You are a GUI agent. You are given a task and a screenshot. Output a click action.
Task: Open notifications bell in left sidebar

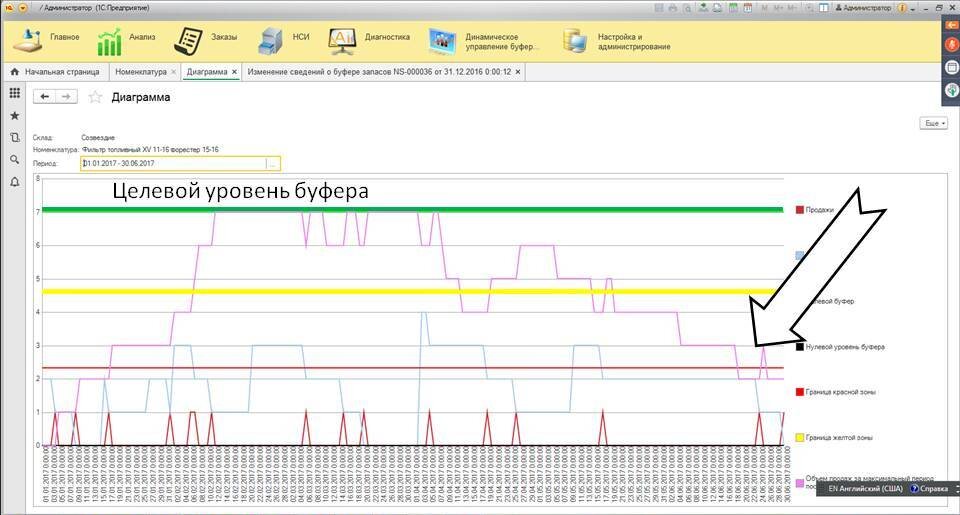coord(15,182)
